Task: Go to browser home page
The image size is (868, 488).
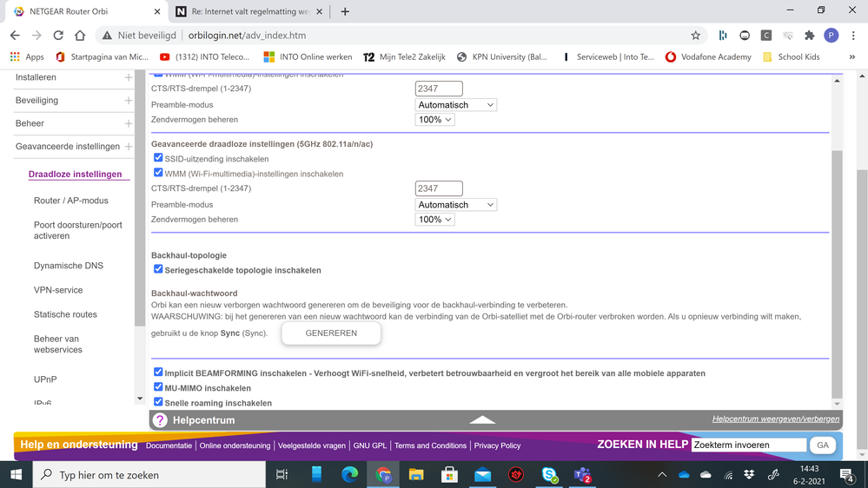Action: pos(80,36)
